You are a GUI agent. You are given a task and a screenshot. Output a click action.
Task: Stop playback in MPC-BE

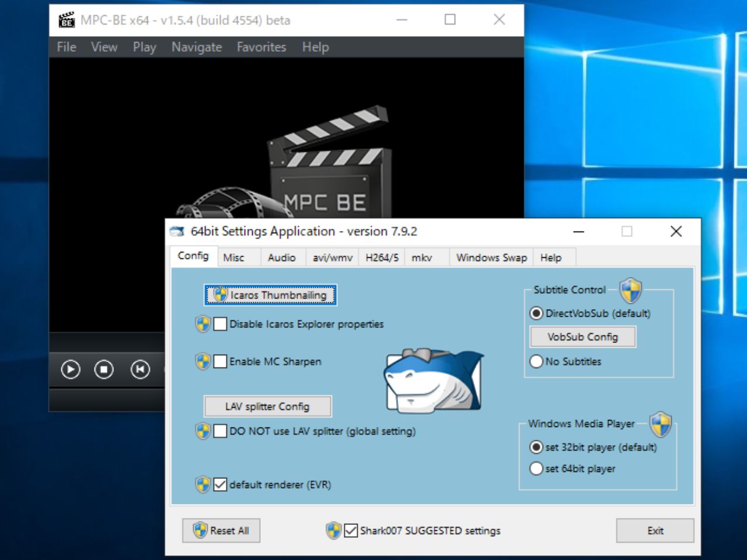[x=104, y=369]
